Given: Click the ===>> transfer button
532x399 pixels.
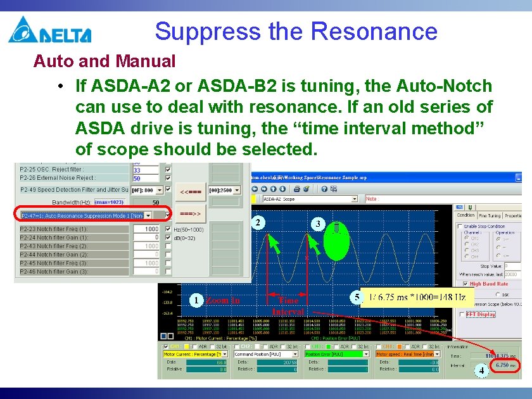Looking at the screenshot, I should [191, 214].
